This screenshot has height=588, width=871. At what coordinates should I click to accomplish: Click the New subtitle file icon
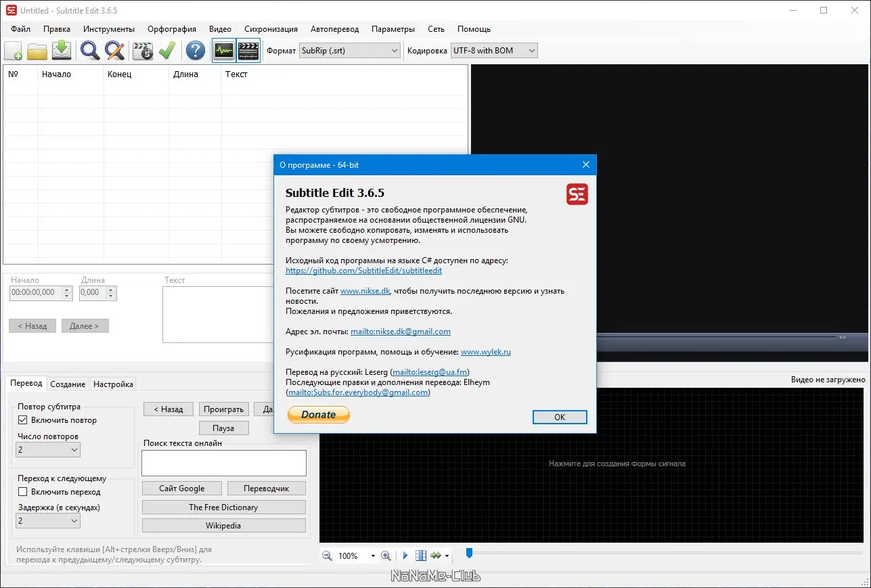pyautogui.click(x=14, y=51)
